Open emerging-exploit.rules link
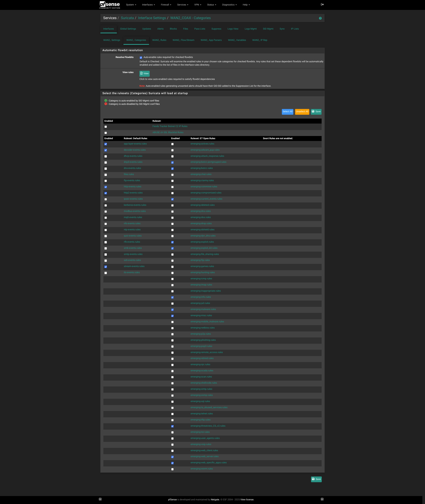The width and height of the screenshot is (425, 504). (x=202, y=242)
